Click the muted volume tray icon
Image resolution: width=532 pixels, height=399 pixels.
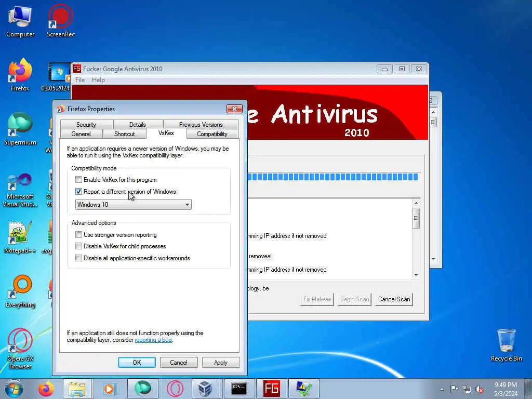[x=480, y=389]
